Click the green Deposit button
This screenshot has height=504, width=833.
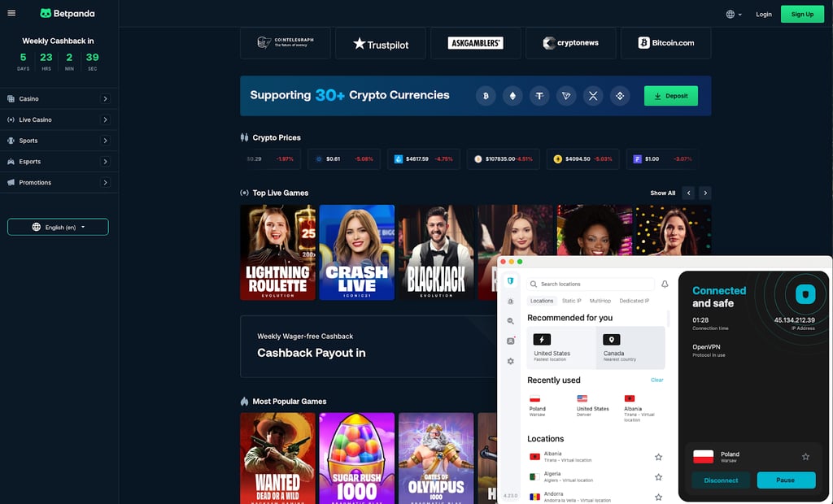point(671,96)
